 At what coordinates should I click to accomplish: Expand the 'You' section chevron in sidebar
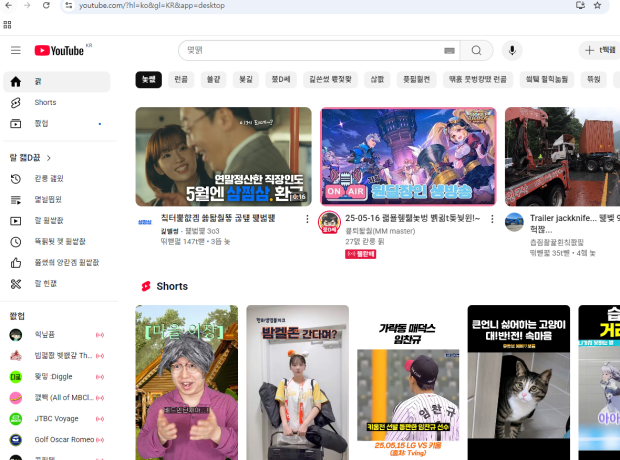tap(48, 157)
